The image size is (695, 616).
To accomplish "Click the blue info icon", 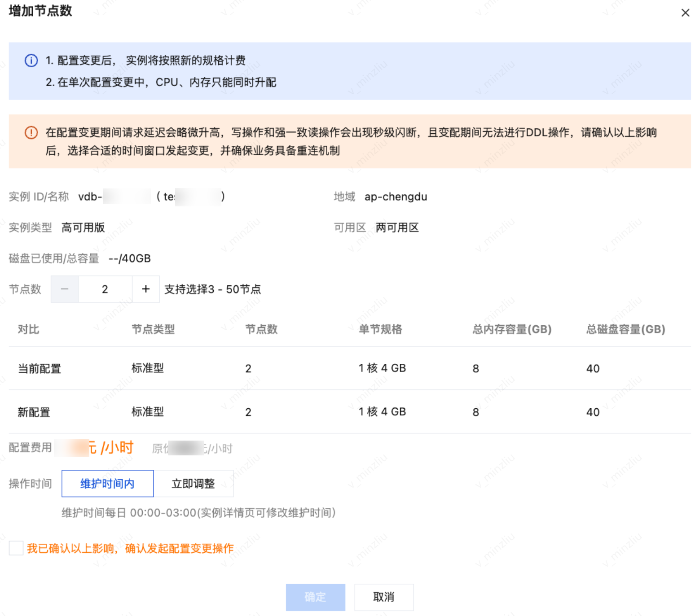I will pyautogui.click(x=31, y=61).
